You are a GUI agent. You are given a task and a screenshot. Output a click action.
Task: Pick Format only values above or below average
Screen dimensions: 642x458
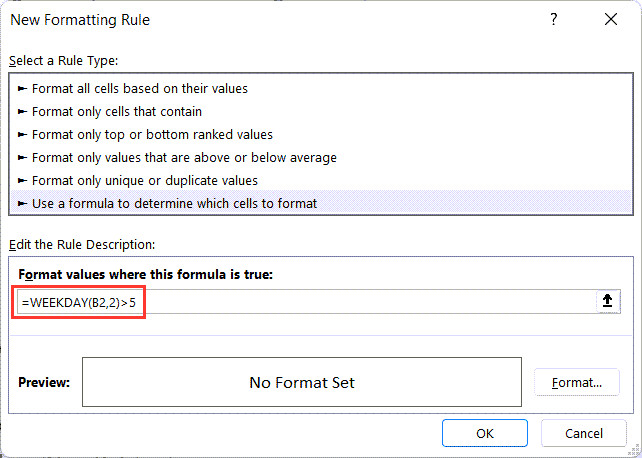pos(184,157)
